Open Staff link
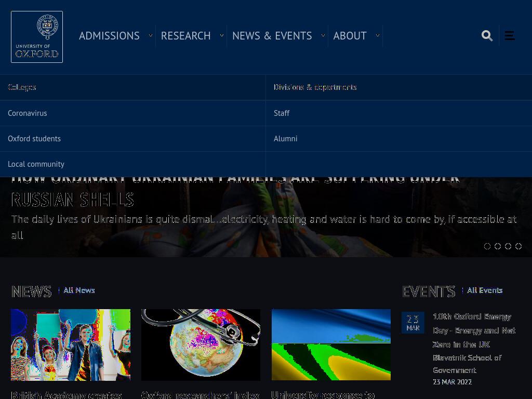 (282, 113)
